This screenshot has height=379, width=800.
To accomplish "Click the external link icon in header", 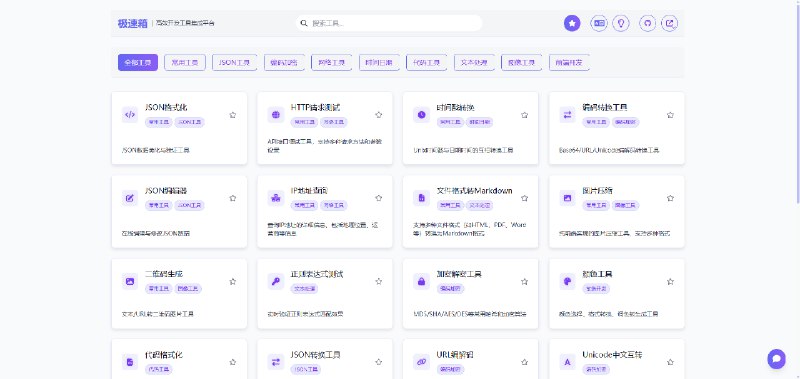I will click(x=670, y=23).
